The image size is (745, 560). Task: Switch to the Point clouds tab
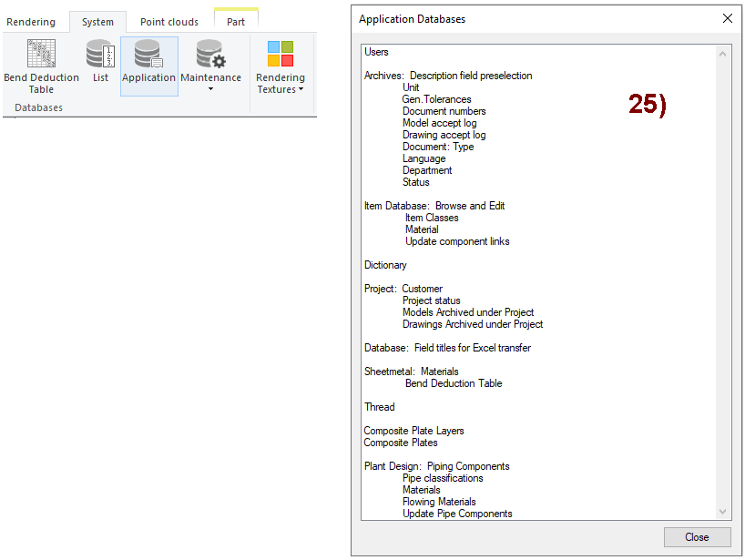click(168, 22)
